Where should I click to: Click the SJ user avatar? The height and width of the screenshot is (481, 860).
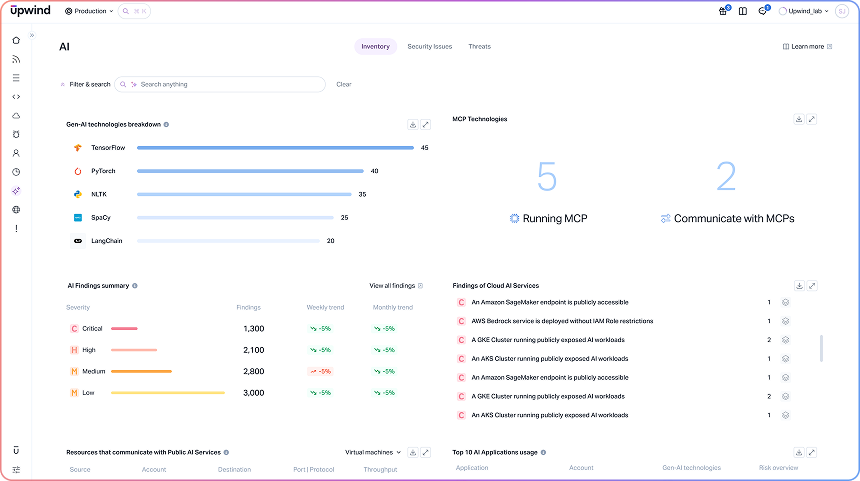(x=842, y=11)
